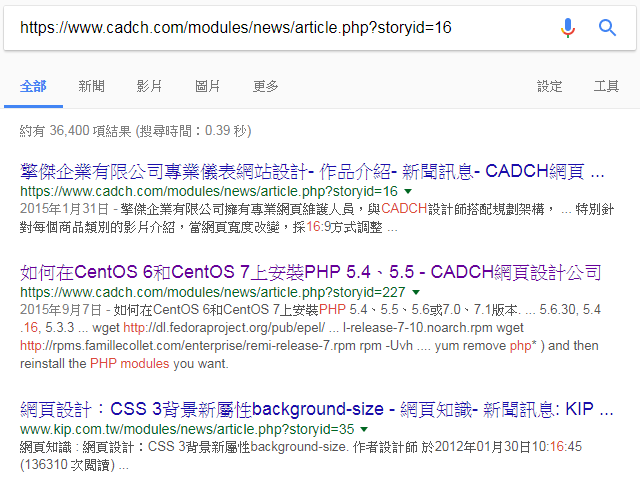Viewport: 640px width, 480px height.
Task: Click the magnifying glass search icon
Action: tap(607, 28)
